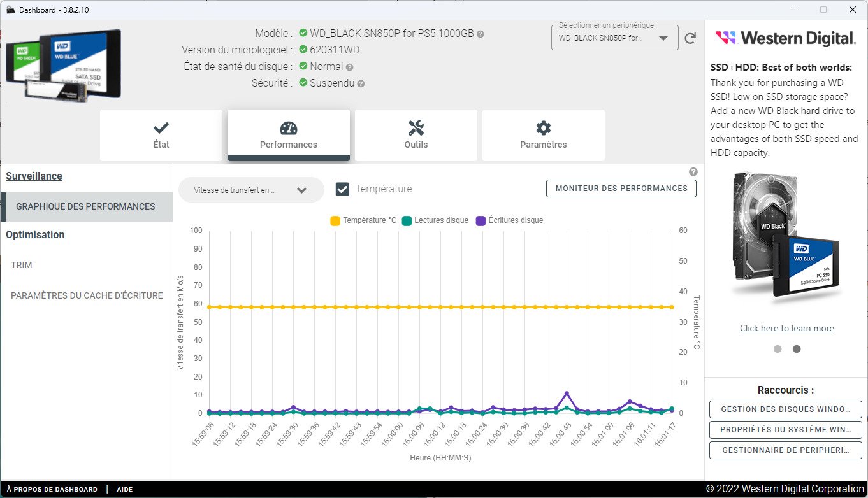
Task: Open Propriétés du système Windows shortcut
Action: tap(786, 430)
